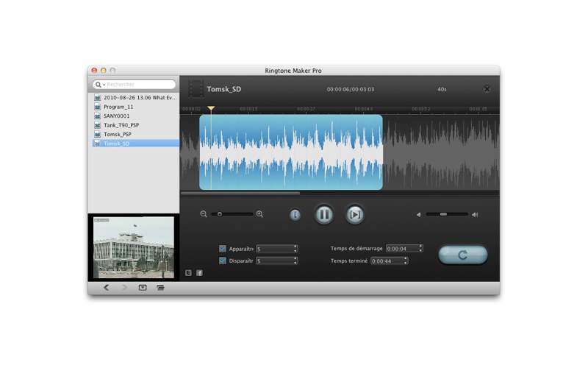Increase Temps de démarrage with up stepper
588x368 pixels.
(420, 247)
